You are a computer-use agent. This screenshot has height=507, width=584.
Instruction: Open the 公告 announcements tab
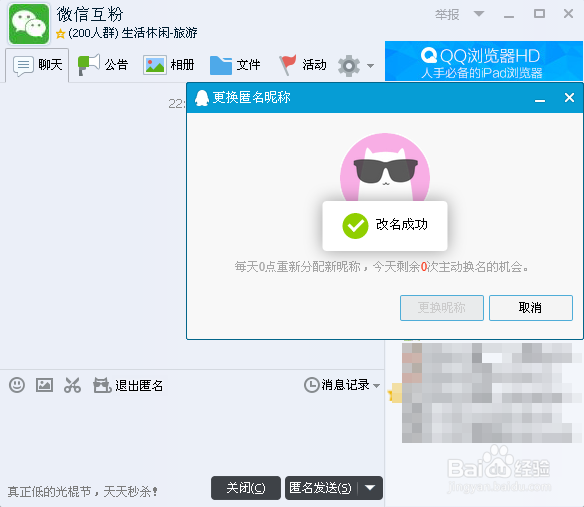tap(103, 65)
